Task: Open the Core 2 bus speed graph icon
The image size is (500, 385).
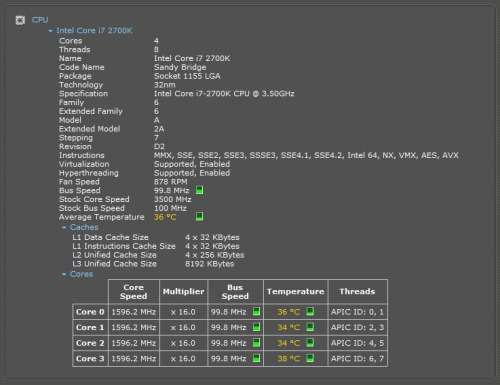Action: pyautogui.click(x=256, y=343)
